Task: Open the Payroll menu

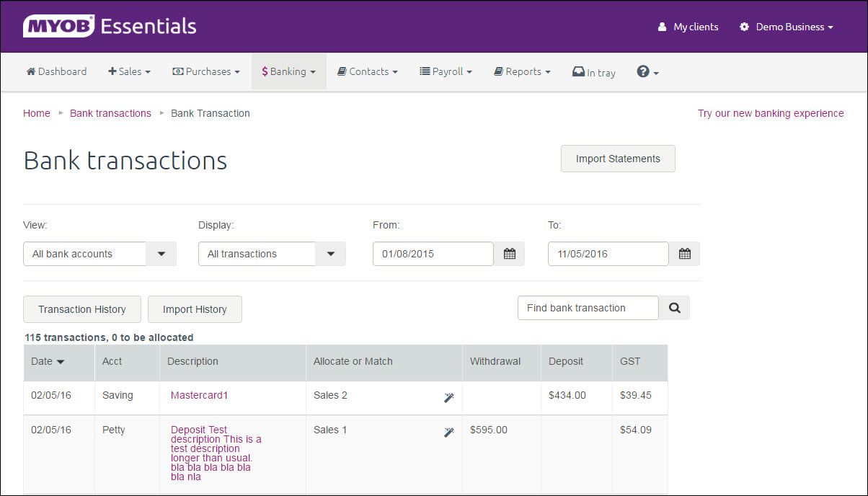Action: [x=446, y=72]
